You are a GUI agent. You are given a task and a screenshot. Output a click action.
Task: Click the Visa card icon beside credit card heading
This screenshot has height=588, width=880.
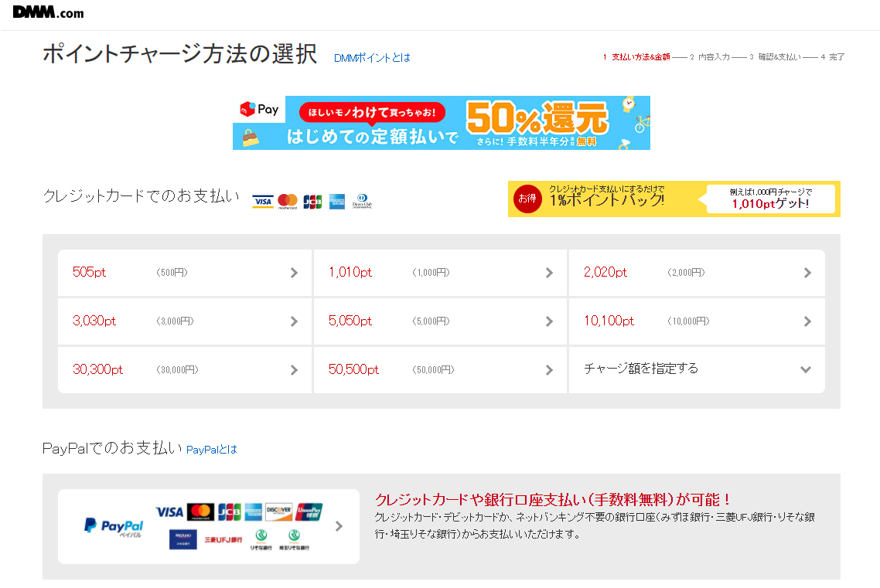[x=263, y=201]
